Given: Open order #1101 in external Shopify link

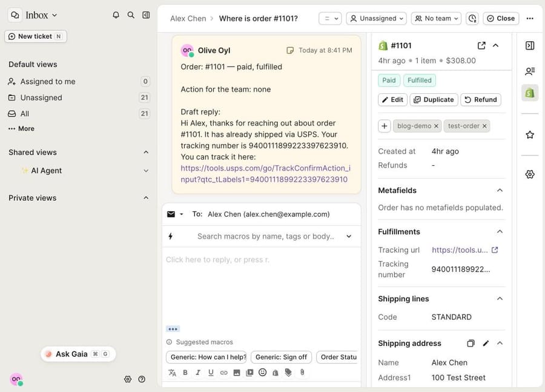Looking at the screenshot, I should pyautogui.click(x=481, y=45).
